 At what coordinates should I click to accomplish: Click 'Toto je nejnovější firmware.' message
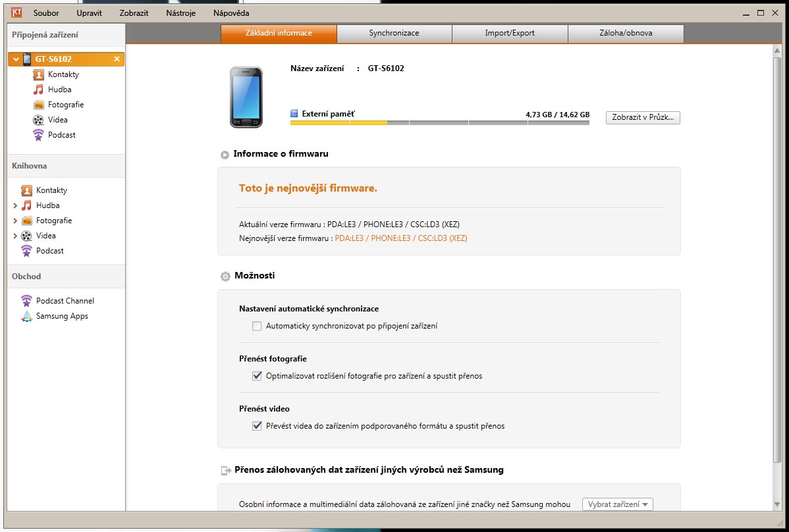(308, 188)
